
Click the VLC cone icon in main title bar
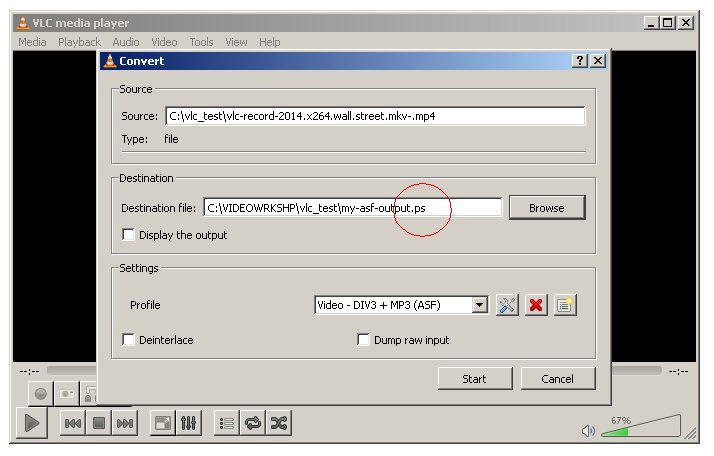(x=22, y=23)
